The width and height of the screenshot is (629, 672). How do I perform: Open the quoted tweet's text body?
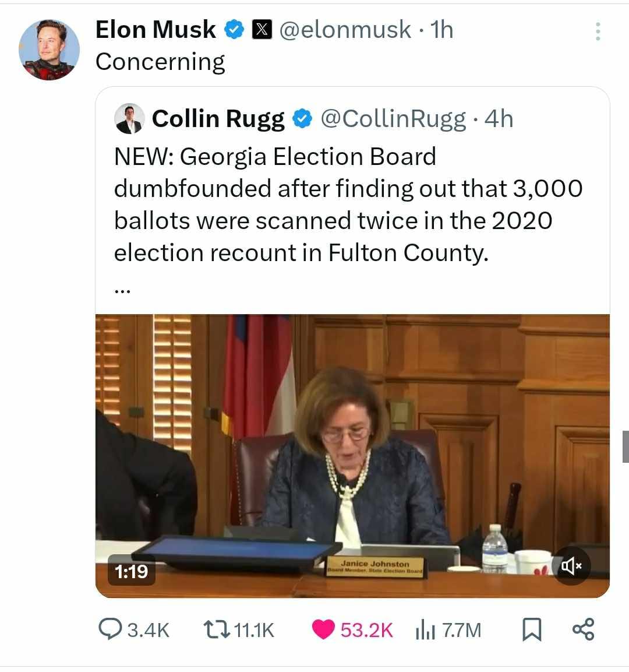(348, 205)
